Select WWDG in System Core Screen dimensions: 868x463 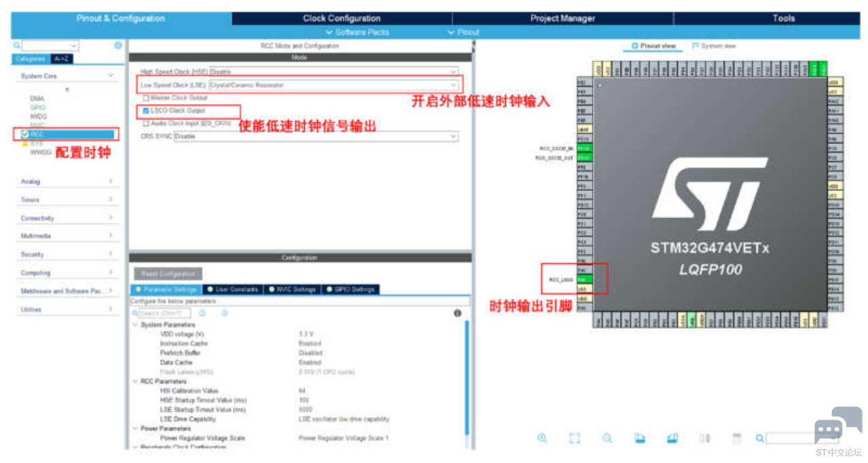point(41,152)
